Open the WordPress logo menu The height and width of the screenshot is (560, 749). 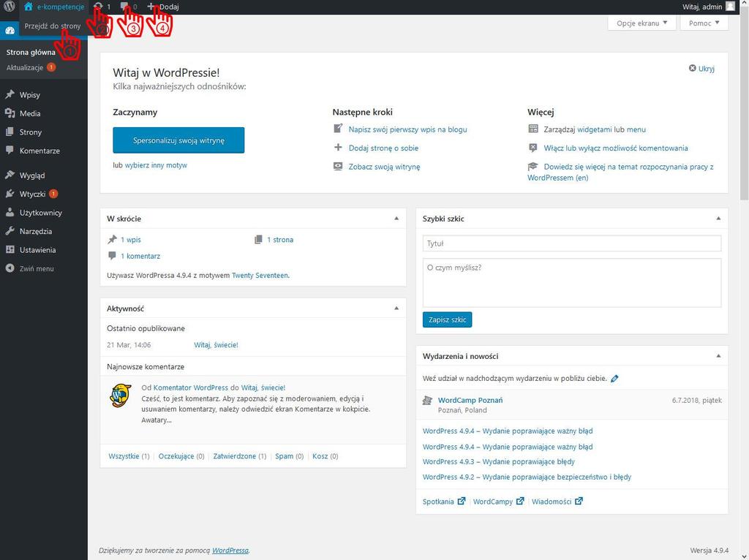click(x=9, y=7)
